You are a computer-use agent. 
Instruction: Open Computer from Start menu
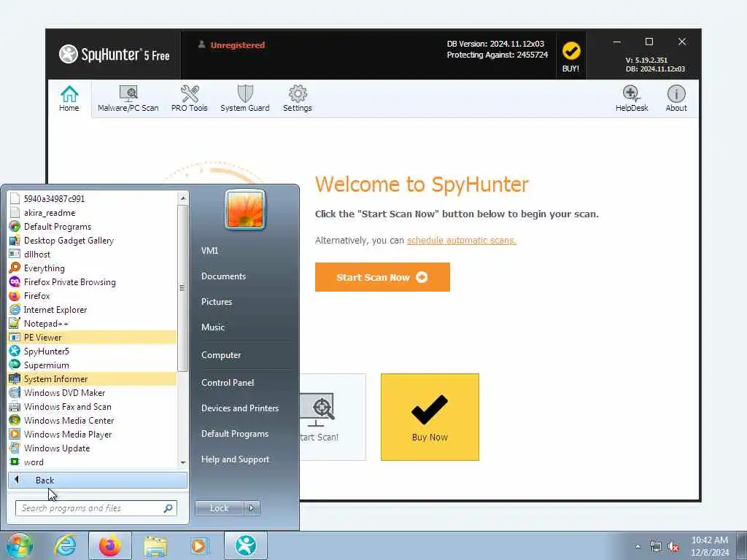point(221,355)
